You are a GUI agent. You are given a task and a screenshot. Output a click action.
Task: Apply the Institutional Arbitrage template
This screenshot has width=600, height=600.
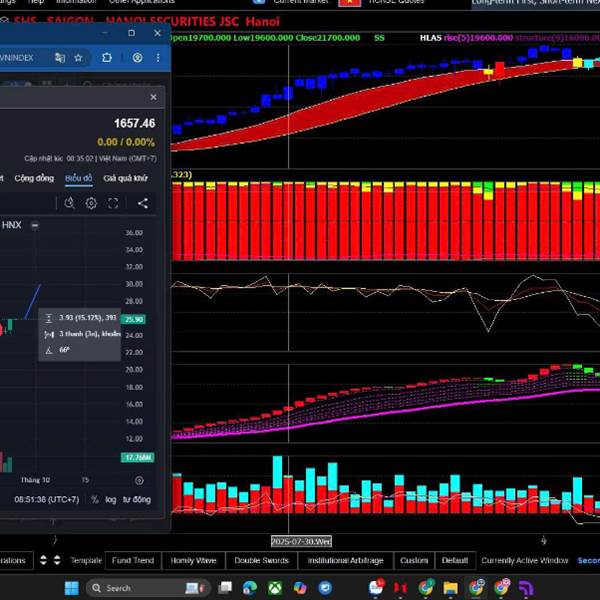tap(346, 561)
